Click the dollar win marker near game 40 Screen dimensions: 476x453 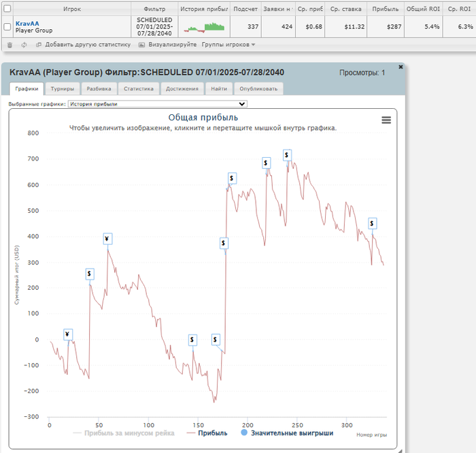click(90, 274)
